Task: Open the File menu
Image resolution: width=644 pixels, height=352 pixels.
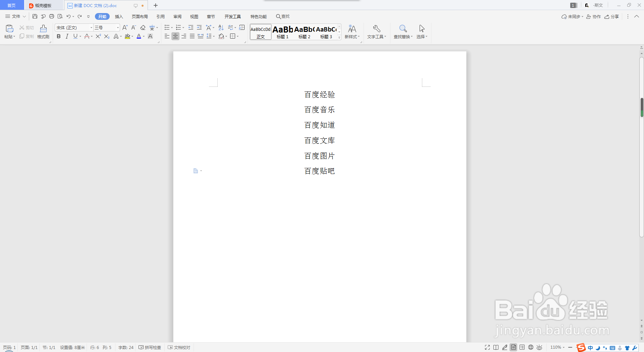Action: coord(15,16)
